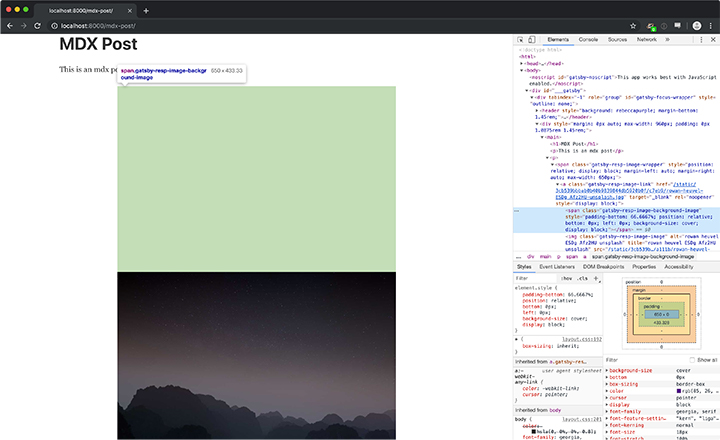The height and width of the screenshot is (440, 720).
Task: Open the DevTools customize menu
Action: [701, 40]
